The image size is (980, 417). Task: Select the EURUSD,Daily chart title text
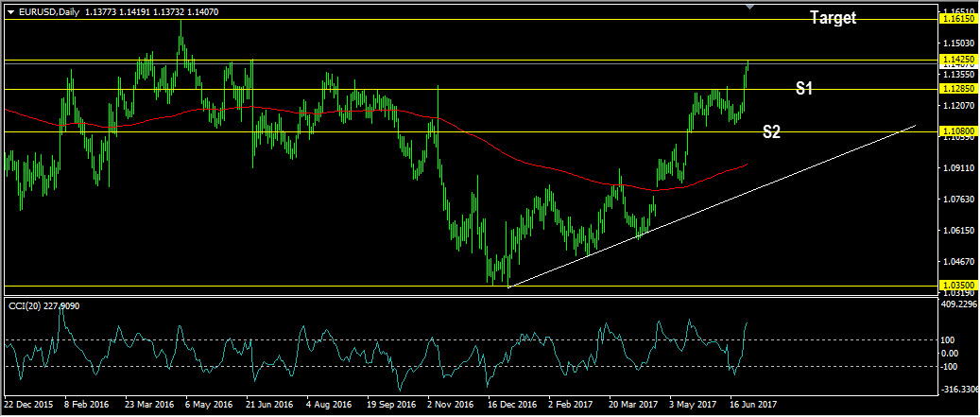point(48,11)
